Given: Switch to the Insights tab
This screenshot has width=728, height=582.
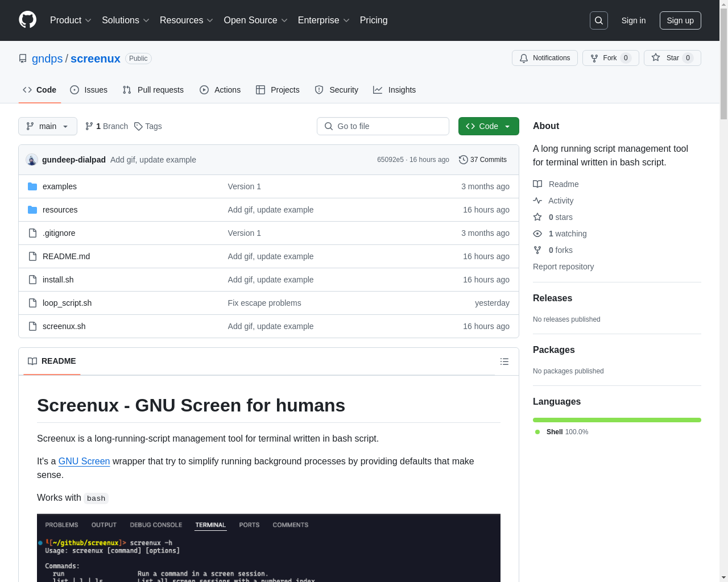Looking at the screenshot, I should tap(395, 90).
